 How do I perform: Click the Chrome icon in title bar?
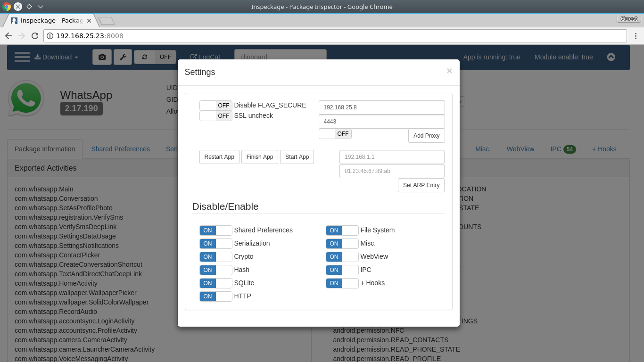coord(7,7)
